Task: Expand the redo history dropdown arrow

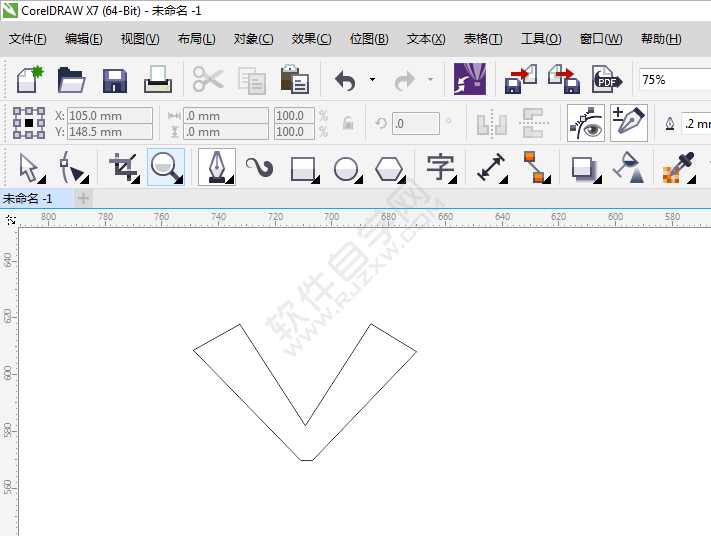Action: coord(430,80)
